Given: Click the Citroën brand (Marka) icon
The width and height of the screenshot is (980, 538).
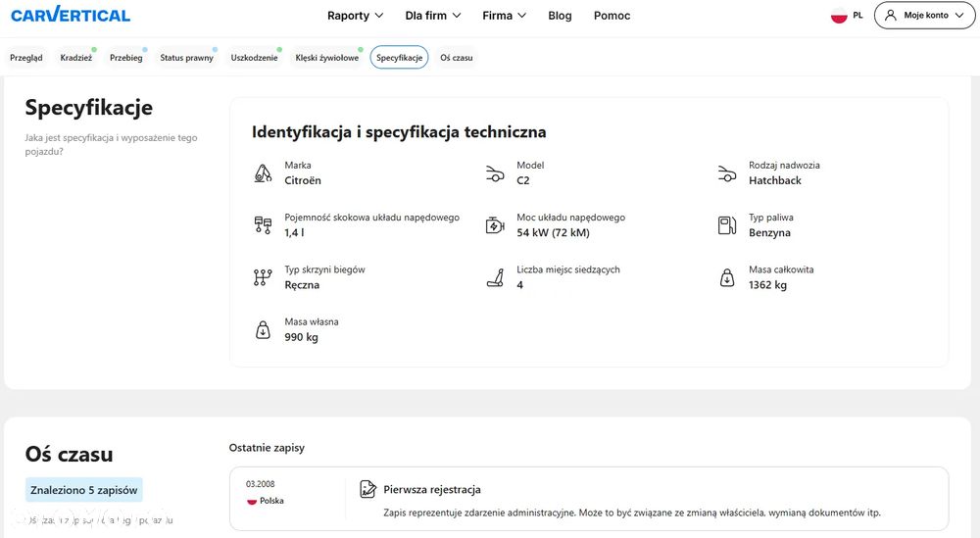Looking at the screenshot, I should (262, 173).
